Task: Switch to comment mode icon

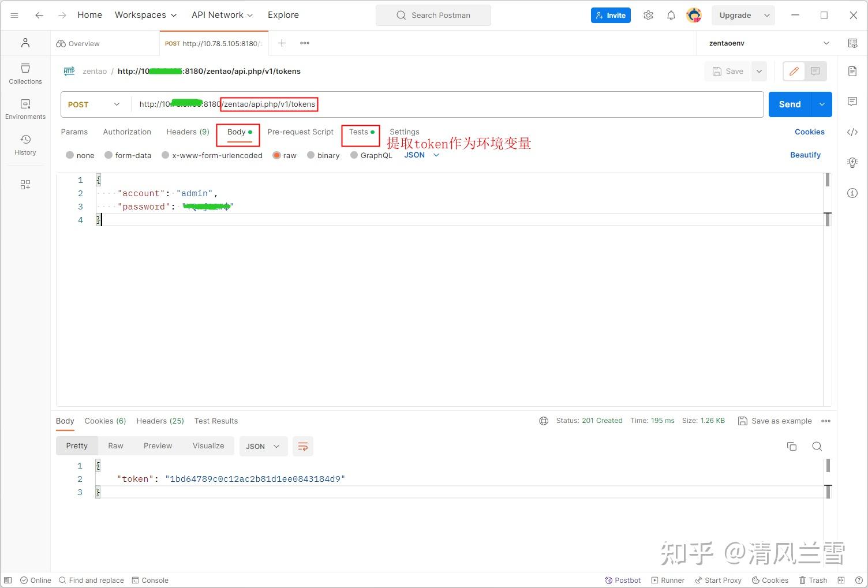Action: point(815,71)
